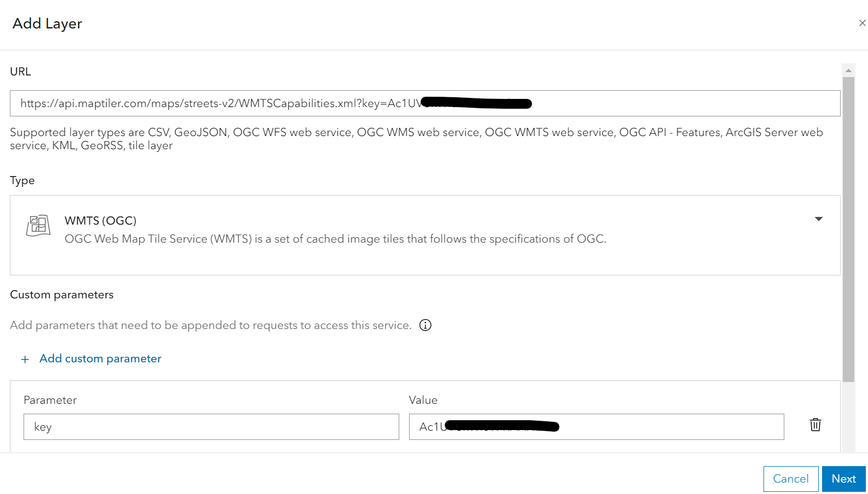Focus the Parameter field containing key
The height and width of the screenshot is (494, 868).
tap(211, 427)
